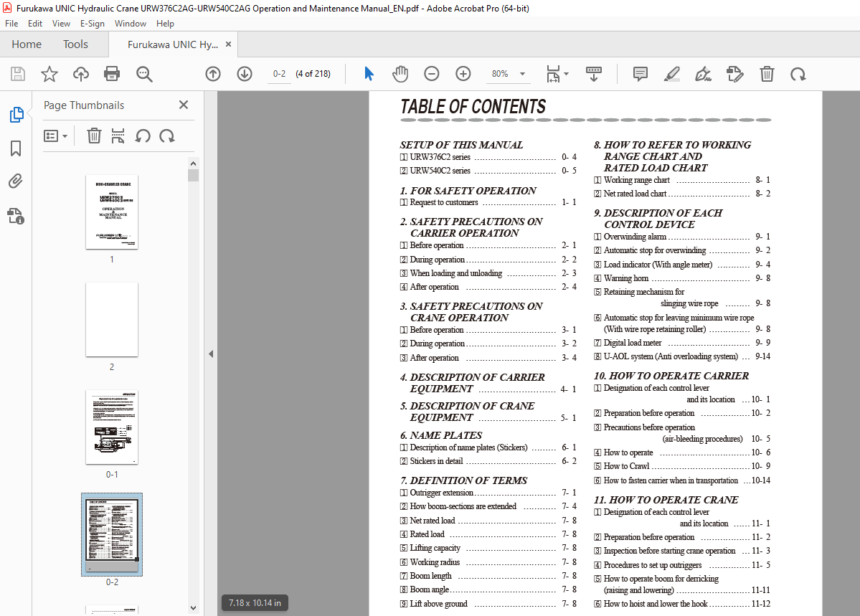Rotate thumbnail page counterclockwise
Viewport: 860px width, 616px height.
(143, 136)
